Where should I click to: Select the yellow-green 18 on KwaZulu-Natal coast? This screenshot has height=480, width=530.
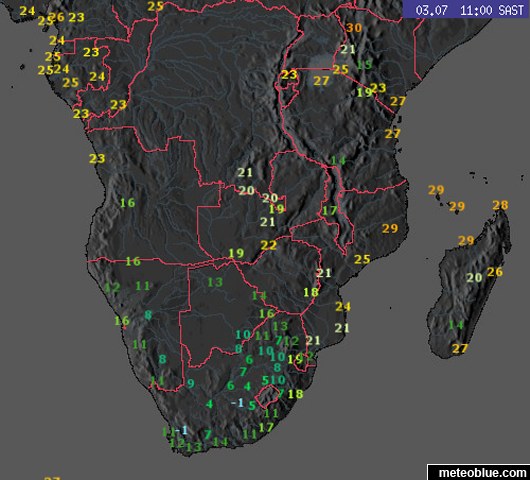pos(295,393)
